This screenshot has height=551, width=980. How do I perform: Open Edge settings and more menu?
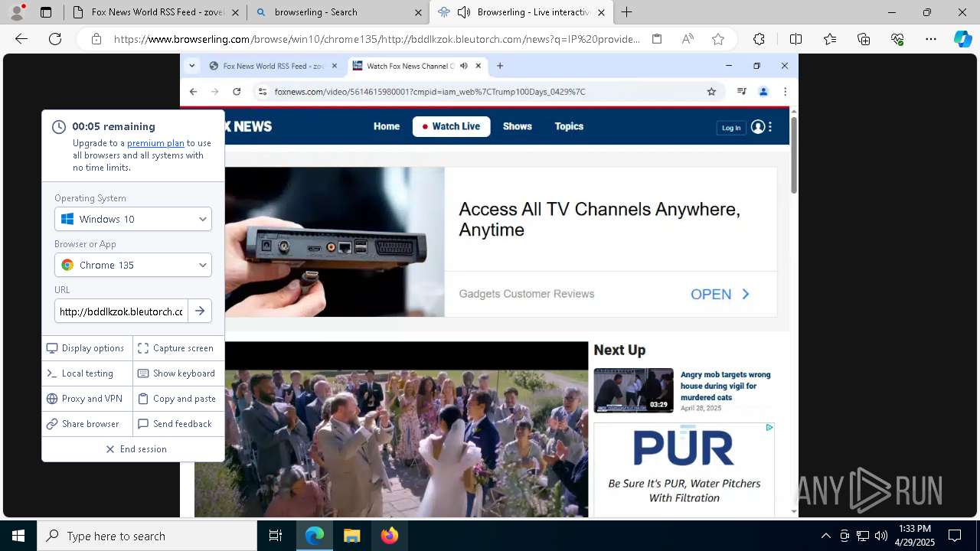click(931, 39)
